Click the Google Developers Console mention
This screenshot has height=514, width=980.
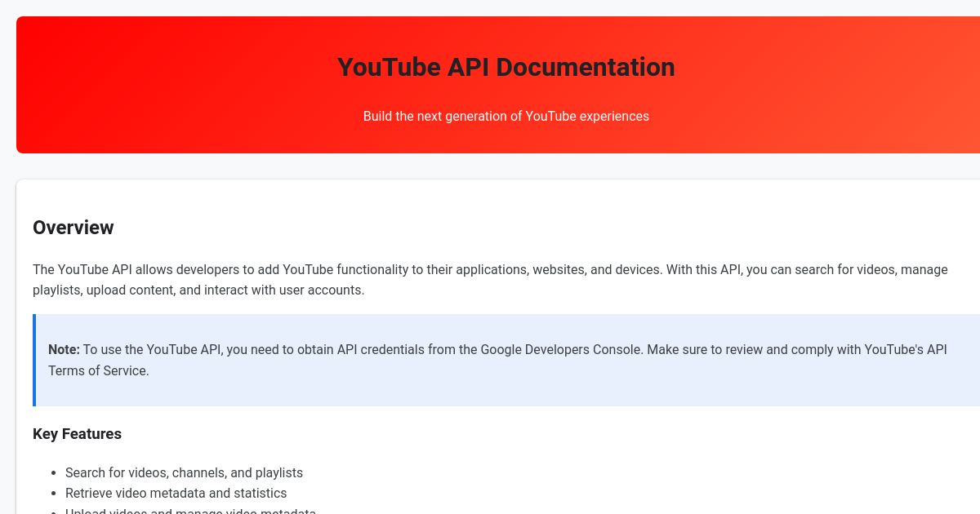tap(561, 349)
